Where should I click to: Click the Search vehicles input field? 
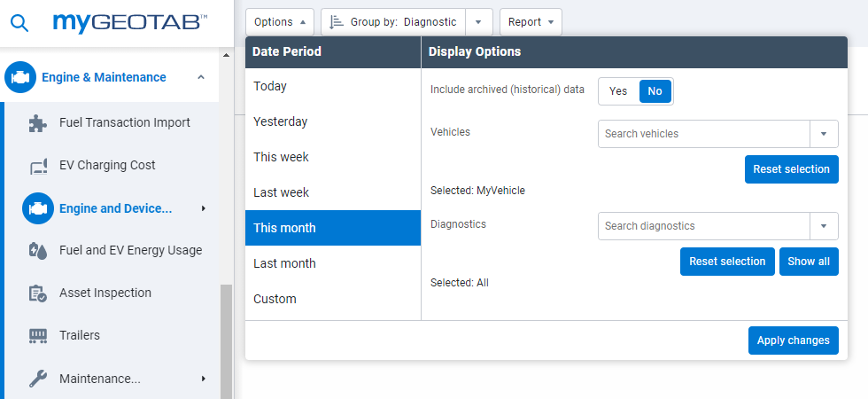click(704, 134)
